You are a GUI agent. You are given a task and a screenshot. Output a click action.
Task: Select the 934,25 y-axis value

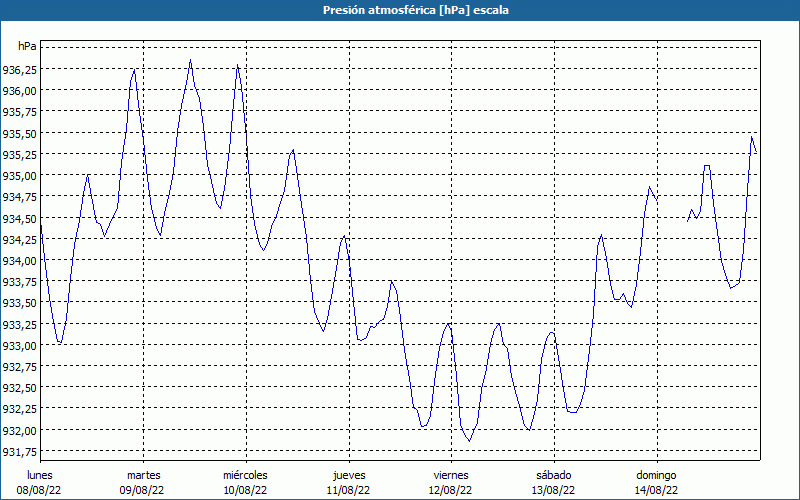pos(19,239)
